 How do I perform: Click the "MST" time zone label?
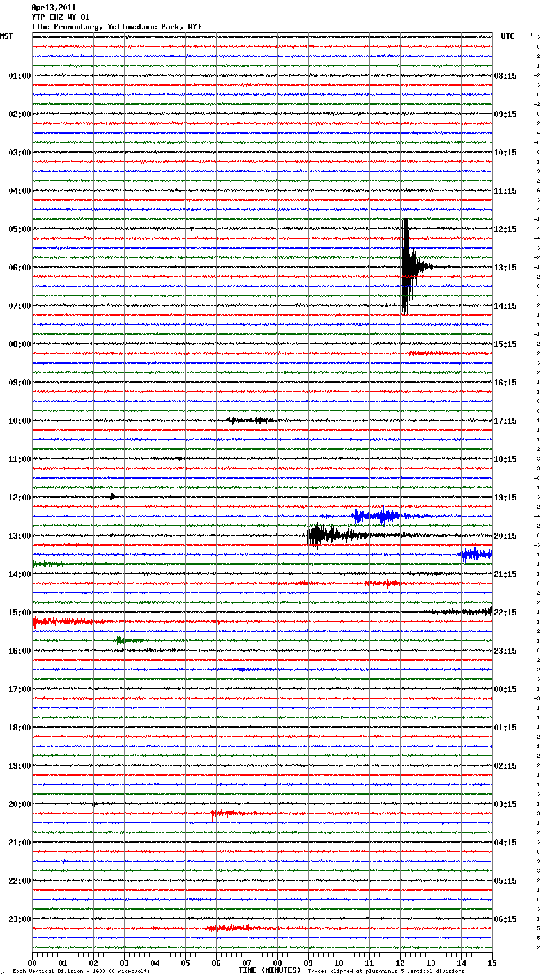pos(6,36)
